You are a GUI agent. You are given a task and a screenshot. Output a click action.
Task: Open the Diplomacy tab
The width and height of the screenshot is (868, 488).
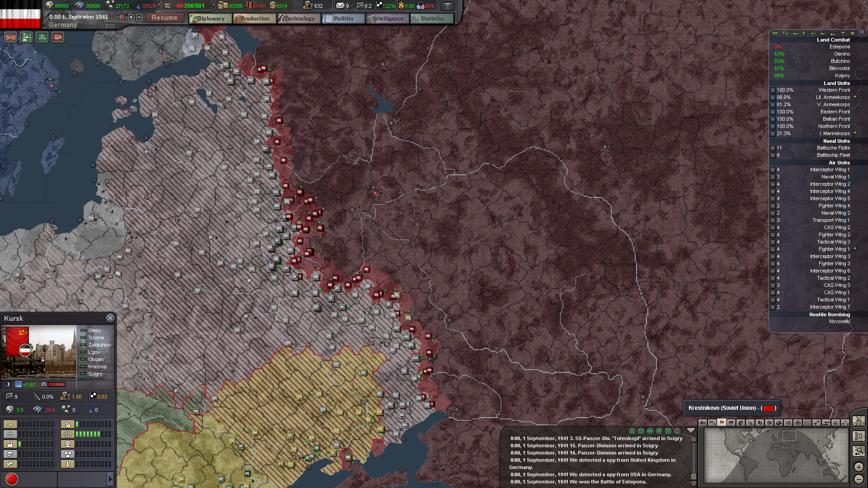(210, 19)
